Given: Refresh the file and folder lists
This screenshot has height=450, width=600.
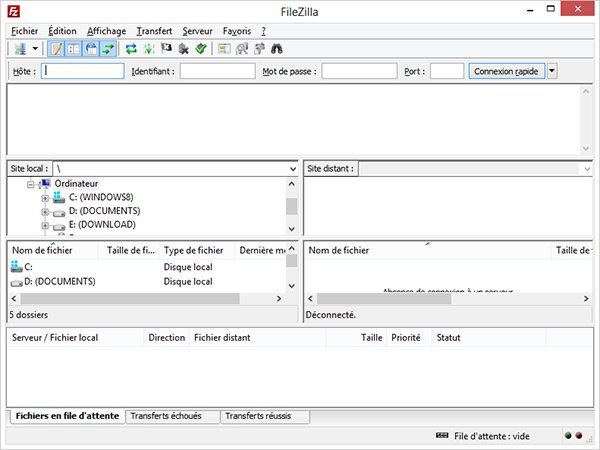Looking at the screenshot, I should tap(131, 49).
